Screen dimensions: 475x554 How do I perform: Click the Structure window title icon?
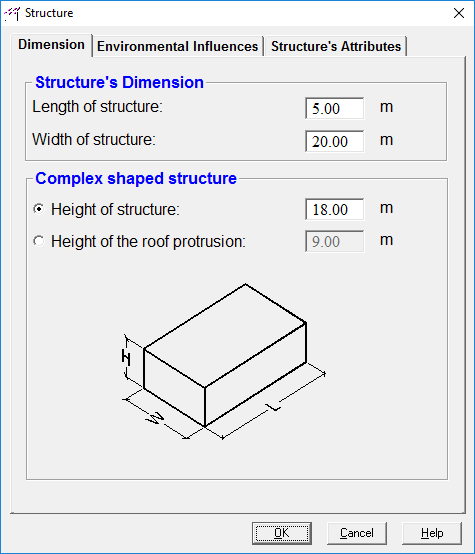[x=12, y=13]
